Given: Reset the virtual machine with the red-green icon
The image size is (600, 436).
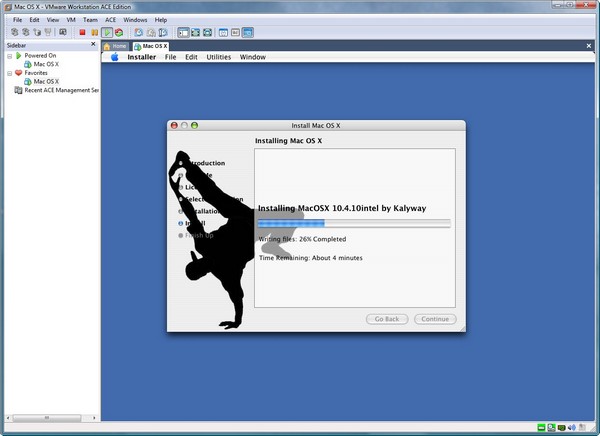Looking at the screenshot, I should (x=119, y=33).
